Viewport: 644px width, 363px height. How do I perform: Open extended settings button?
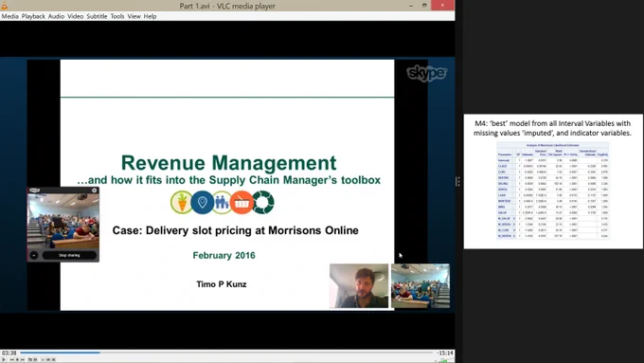[x=35, y=360]
